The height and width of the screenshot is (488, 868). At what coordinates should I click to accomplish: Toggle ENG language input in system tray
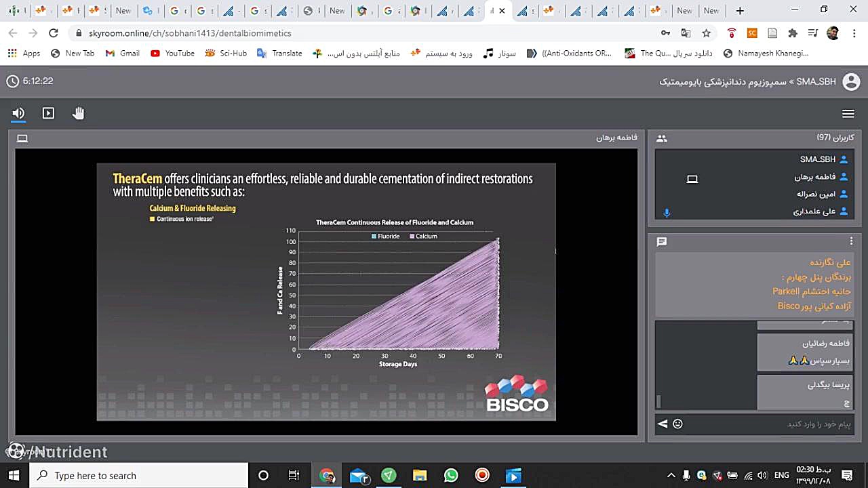(x=781, y=475)
